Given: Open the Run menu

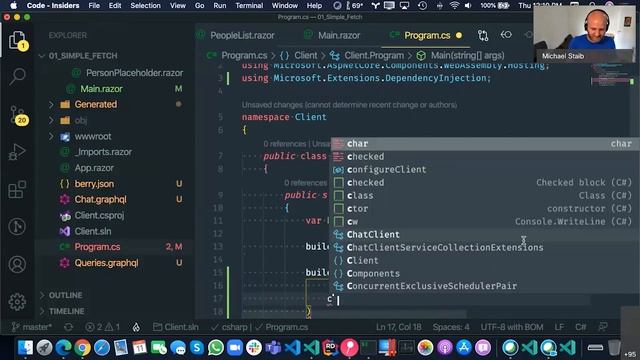Looking at the screenshot, I should coord(220,6).
